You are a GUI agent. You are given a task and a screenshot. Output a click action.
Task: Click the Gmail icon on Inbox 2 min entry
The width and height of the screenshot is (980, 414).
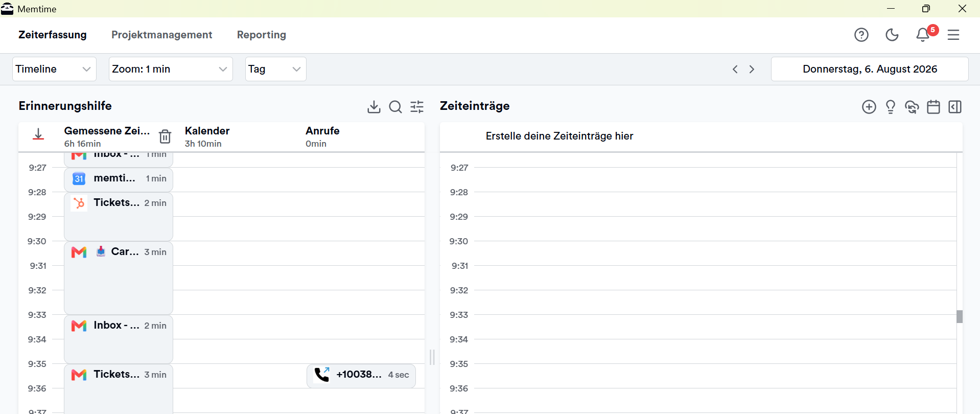(x=79, y=326)
